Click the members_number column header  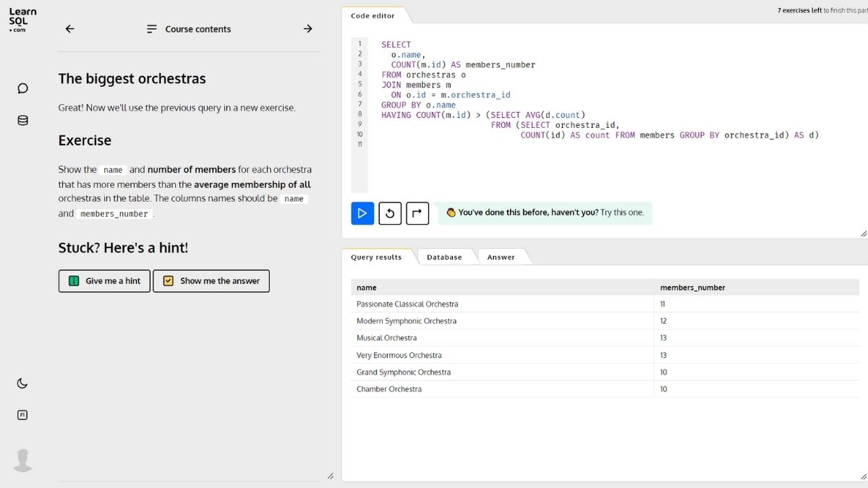[x=757, y=287]
